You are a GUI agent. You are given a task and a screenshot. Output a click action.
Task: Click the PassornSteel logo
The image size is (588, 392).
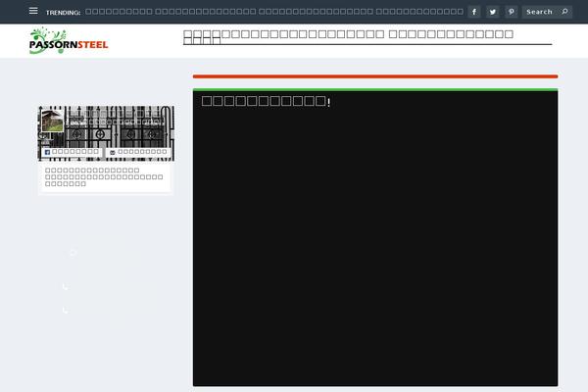69,40
